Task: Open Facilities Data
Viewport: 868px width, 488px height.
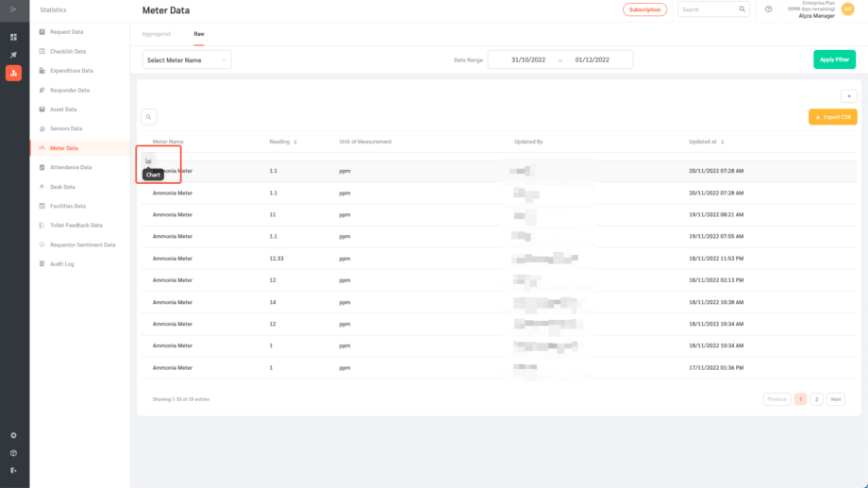Action: [68, 206]
